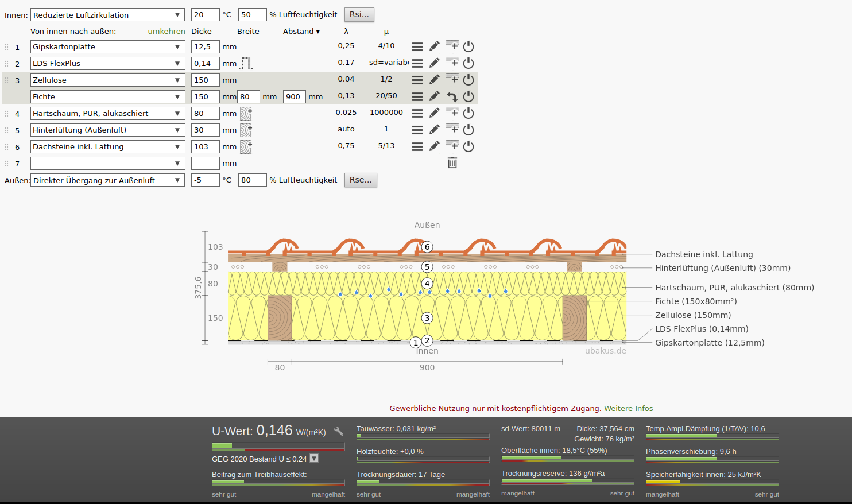Click the U-Wert rating bar

point(278,446)
